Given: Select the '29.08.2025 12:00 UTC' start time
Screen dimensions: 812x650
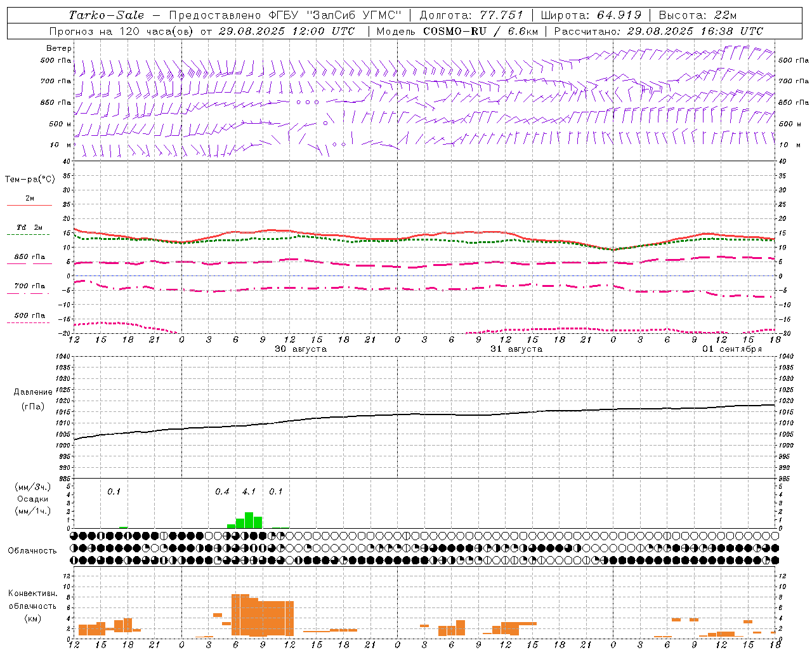Looking at the screenshot, I should coord(286,31).
